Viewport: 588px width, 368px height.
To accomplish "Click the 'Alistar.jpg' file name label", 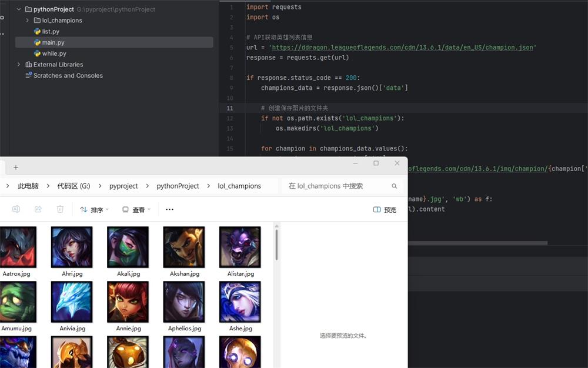I will coord(240,273).
